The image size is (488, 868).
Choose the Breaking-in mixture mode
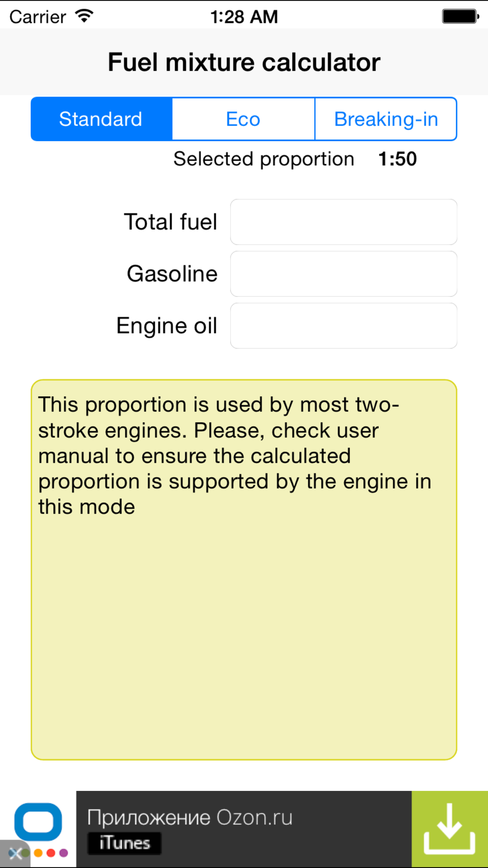[x=386, y=119]
